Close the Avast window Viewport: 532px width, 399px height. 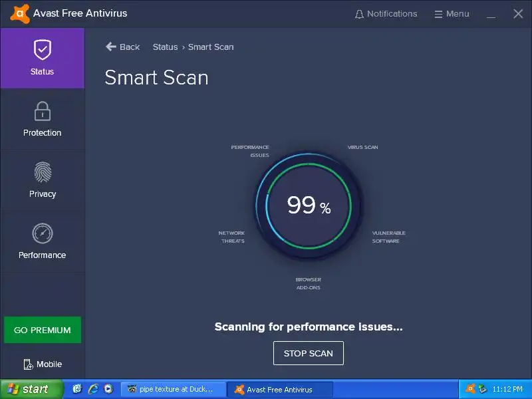[x=518, y=14]
